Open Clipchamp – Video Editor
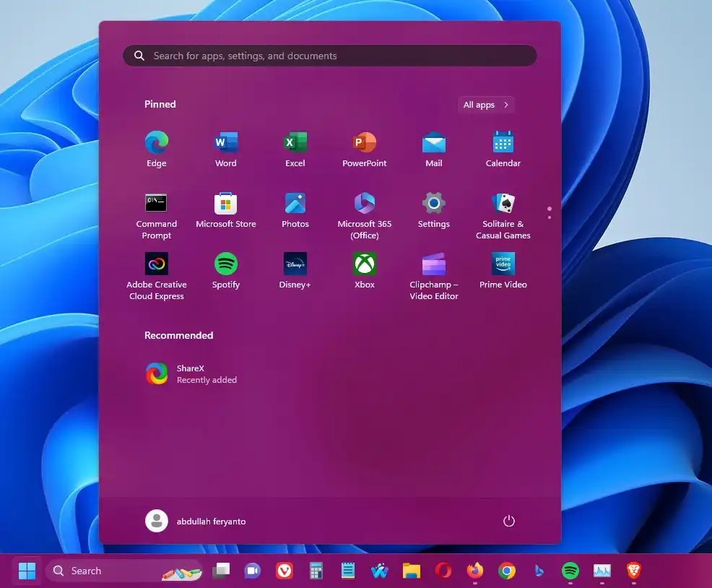 [433, 265]
